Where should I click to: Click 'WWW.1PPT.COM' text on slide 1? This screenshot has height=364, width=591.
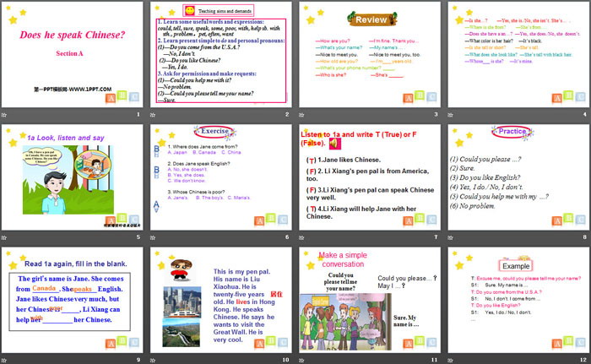point(90,90)
